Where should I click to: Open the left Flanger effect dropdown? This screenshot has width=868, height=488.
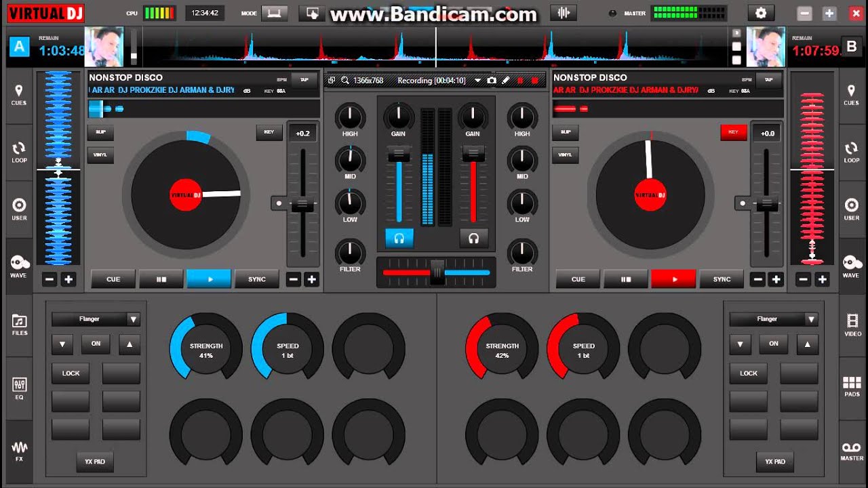click(134, 319)
